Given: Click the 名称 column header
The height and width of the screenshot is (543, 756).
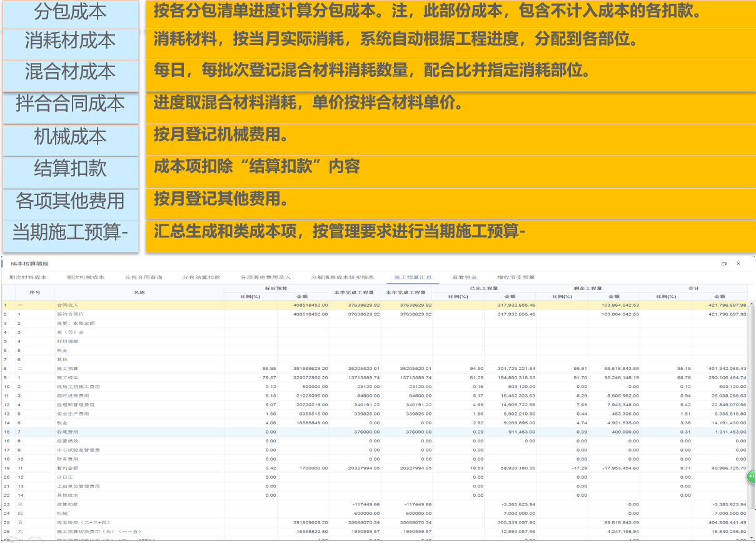Looking at the screenshot, I should [x=139, y=292].
